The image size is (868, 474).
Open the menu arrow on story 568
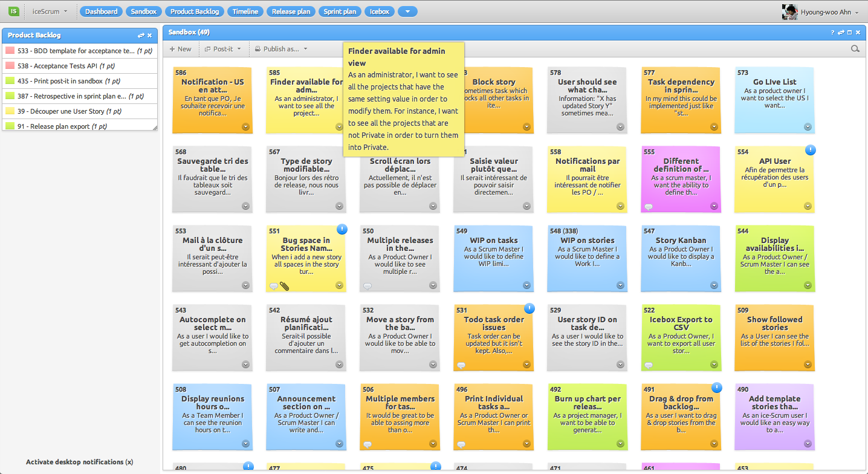pyautogui.click(x=246, y=206)
